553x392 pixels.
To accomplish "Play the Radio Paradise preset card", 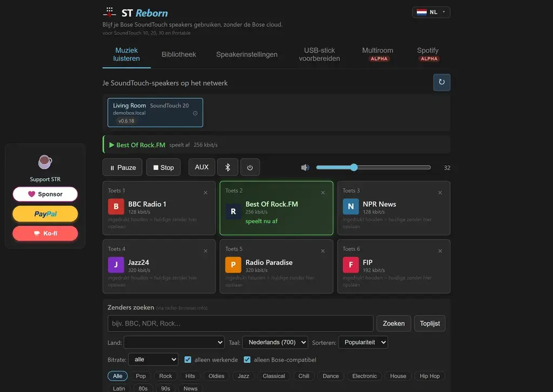I will point(276,267).
